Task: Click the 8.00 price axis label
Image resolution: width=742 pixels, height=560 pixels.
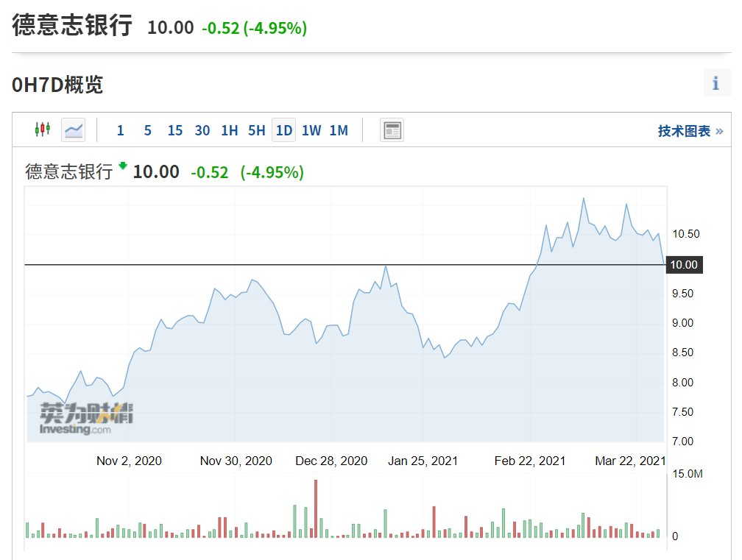Action: pyautogui.click(x=682, y=383)
